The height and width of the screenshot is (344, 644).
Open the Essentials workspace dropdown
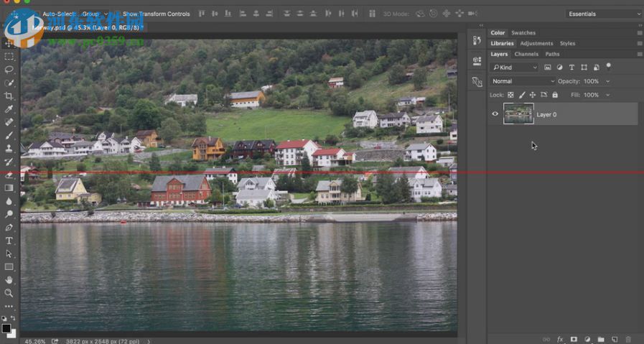(605, 14)
